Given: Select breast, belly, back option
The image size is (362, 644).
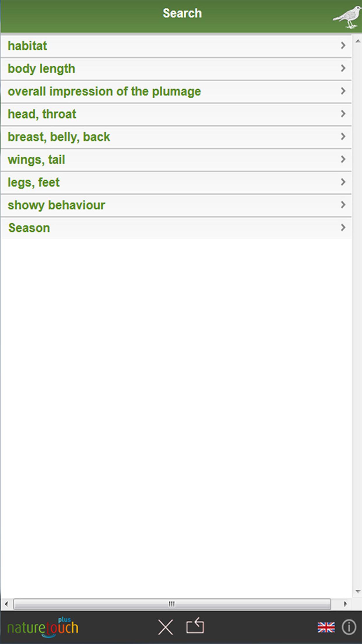Looking at the screenshot, I should (176, 137).
